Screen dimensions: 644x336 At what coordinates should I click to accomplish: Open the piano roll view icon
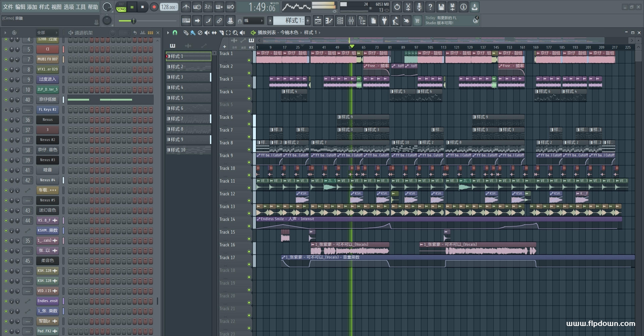pyautogui.click(x=329, y=21)
